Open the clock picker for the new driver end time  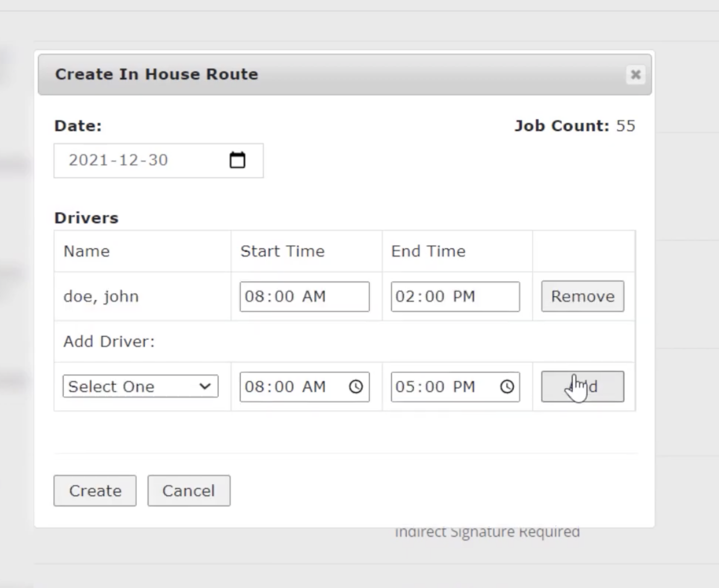click(508, 387)
